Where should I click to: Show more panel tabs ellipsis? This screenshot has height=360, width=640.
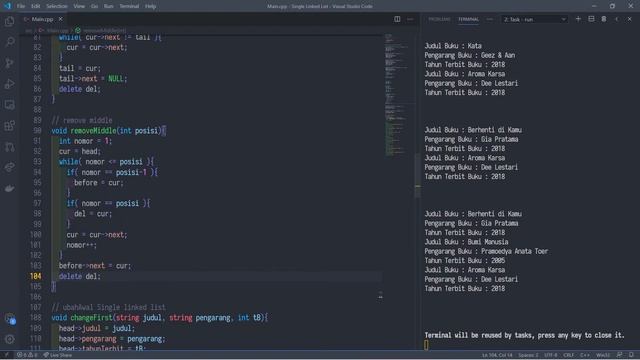pyautogui.click(x=489, y=19)
